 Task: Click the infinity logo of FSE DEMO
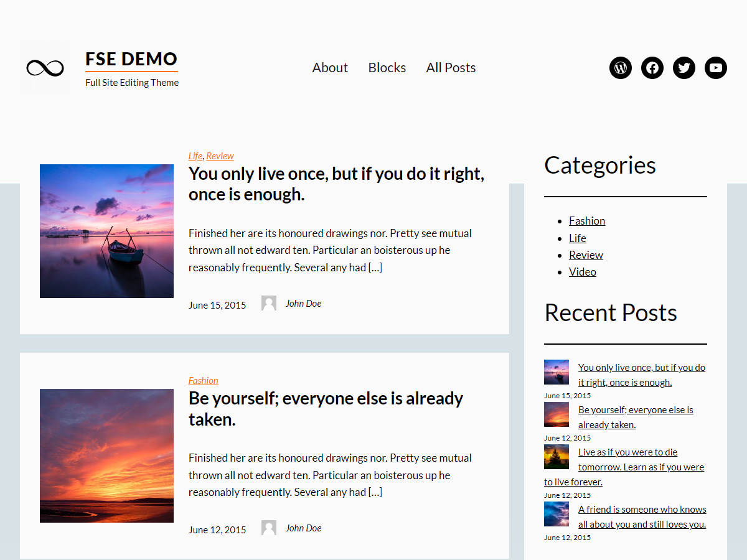coord(44,68)
